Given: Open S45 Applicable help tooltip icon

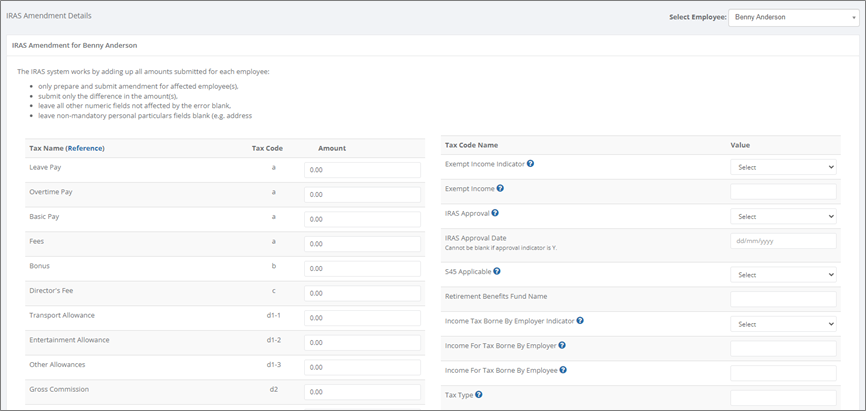Looking at the screenshot, I should [x=497, y=271].
